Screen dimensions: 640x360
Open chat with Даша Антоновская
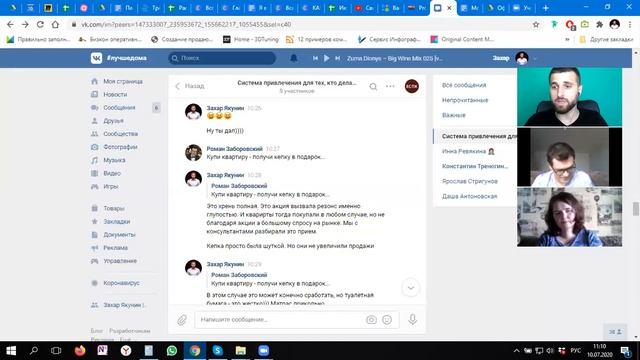469,196
